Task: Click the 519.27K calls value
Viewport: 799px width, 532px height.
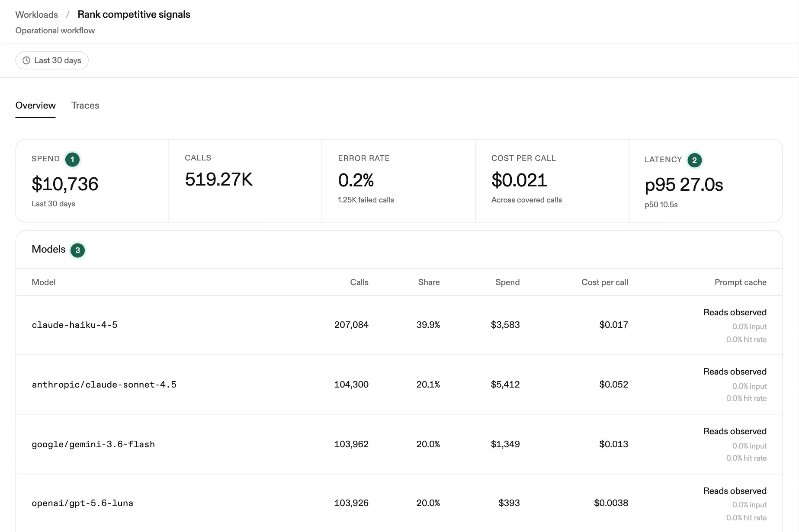Action: pos(219,179)
